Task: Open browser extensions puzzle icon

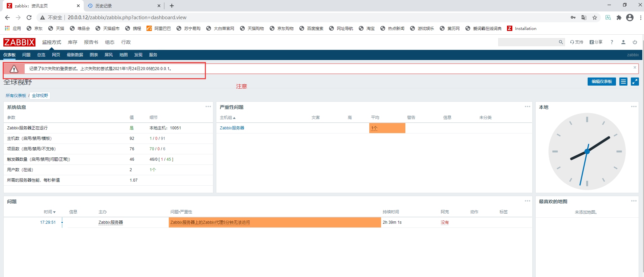Action: pyautogui.click(x=619, y=18)
